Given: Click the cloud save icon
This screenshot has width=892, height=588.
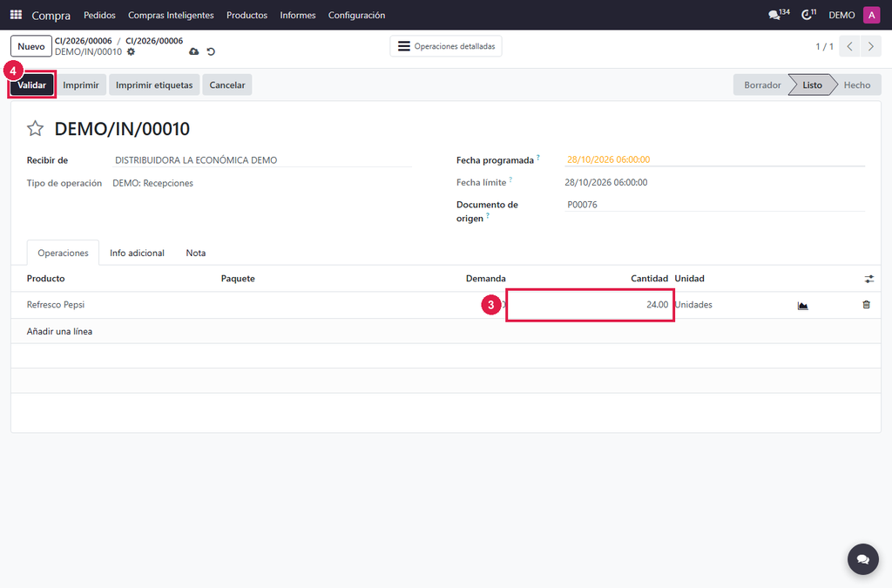Looking at the screenshot, I should point(194,51).
